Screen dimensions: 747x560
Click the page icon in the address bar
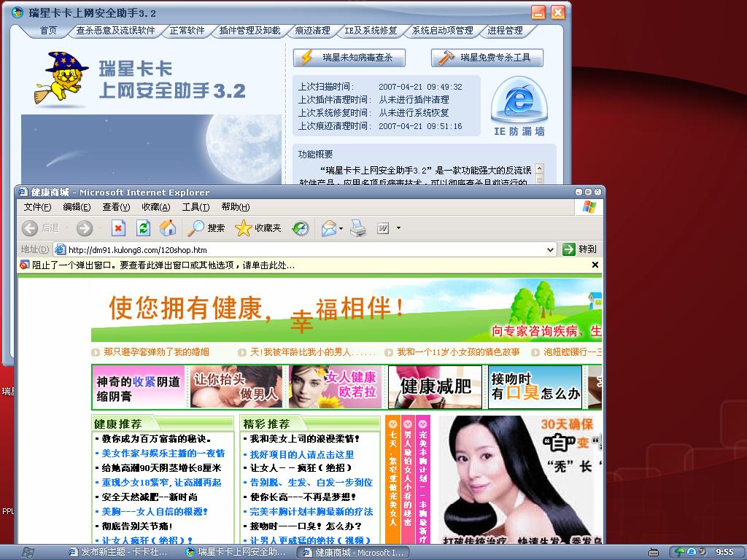coord(60,249)
